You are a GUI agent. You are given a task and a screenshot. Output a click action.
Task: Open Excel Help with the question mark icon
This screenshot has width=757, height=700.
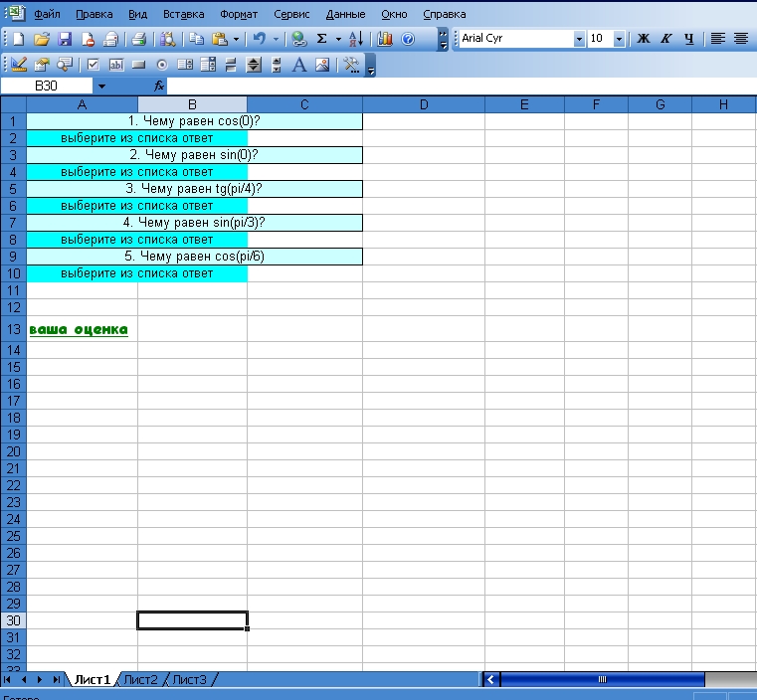point(408,39)
